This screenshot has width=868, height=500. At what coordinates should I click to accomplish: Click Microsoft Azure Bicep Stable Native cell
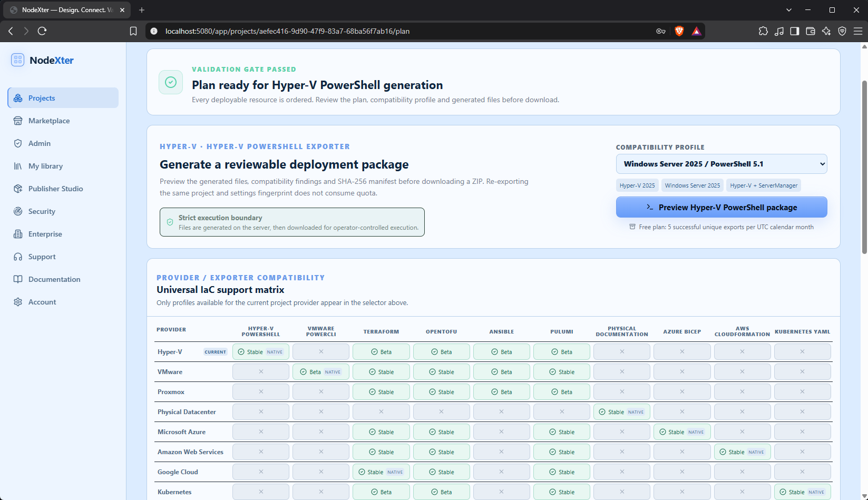[682, 432]
